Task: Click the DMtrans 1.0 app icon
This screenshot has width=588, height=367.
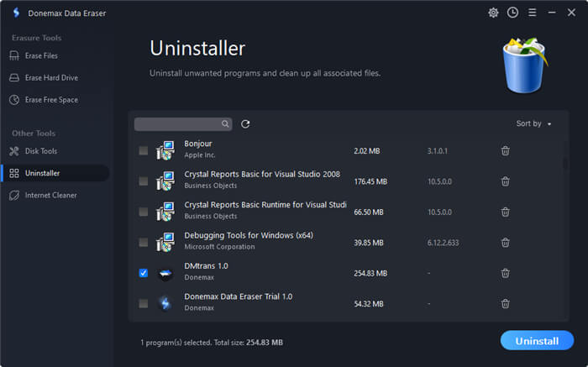Action: [165, 274]
